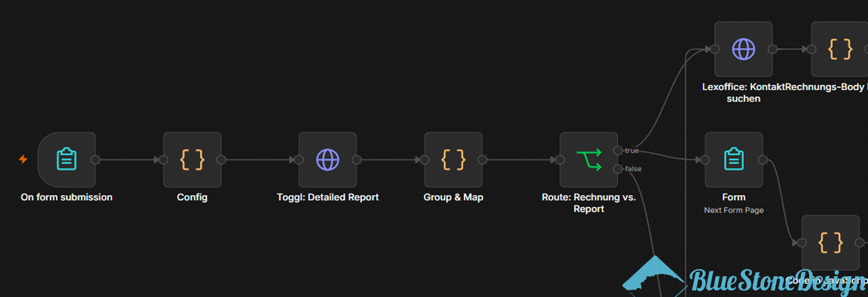Viewport: 868px width, 297px height.
Task: Click the On form submission label
Action: 67,197
